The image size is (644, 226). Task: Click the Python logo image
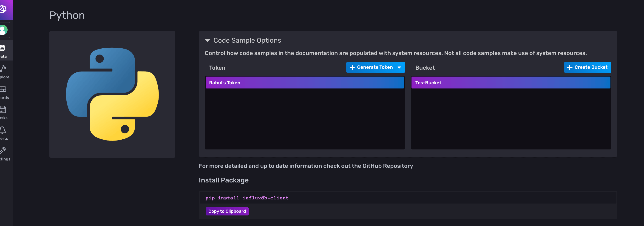click(x=112, y=94)
